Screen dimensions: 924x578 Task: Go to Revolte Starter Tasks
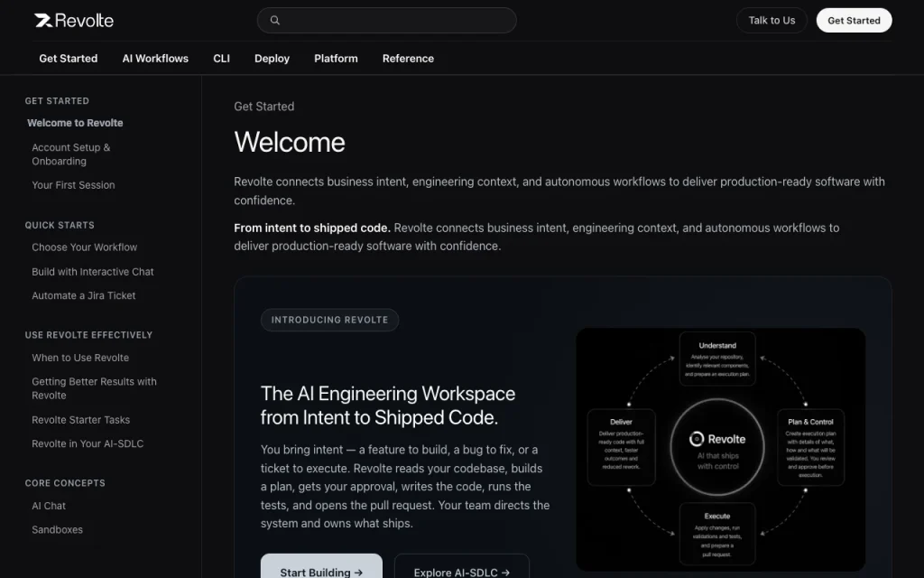[80, 419]
